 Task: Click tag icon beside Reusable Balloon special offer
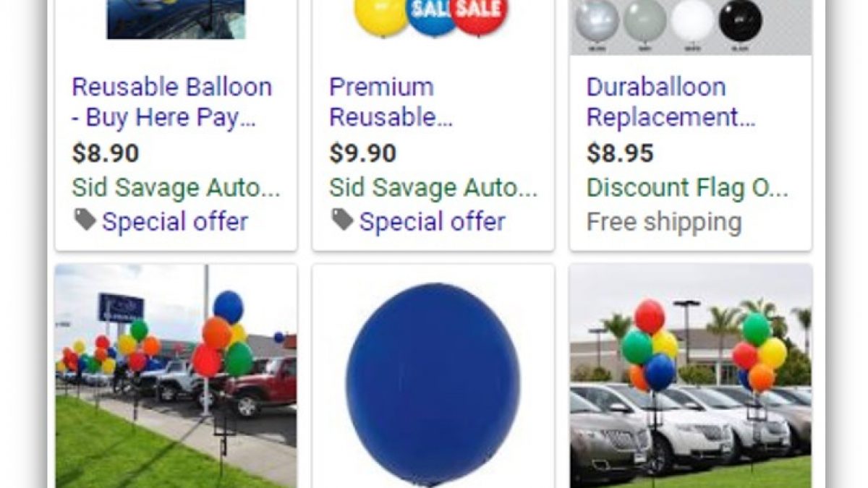(85, 221)
